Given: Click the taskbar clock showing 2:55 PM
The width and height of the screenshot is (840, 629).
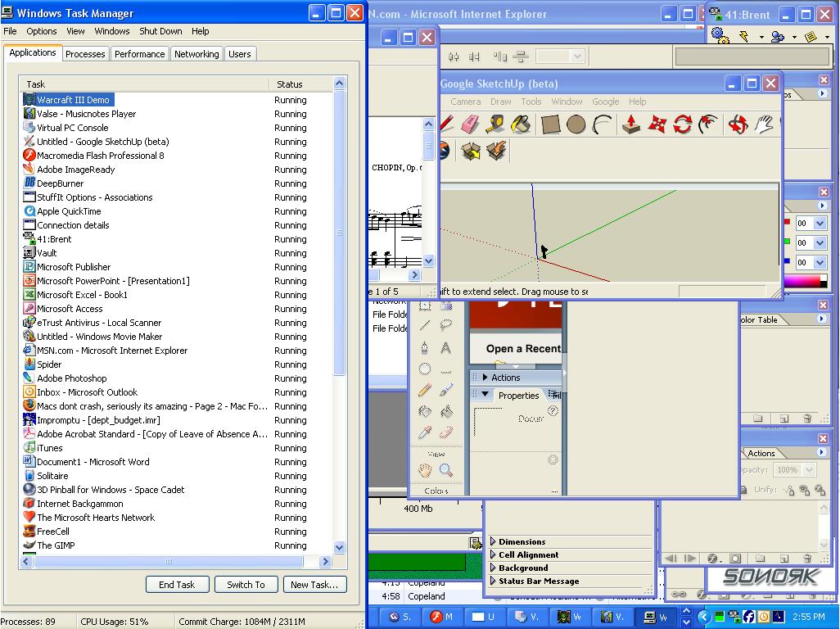Looking at the screenshot, I should click(x=808, y=617).
